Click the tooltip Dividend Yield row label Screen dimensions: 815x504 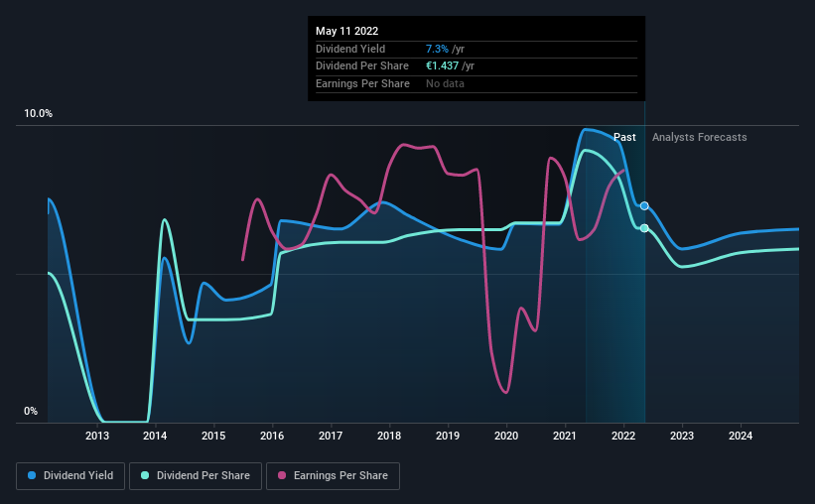coord(350,49)
